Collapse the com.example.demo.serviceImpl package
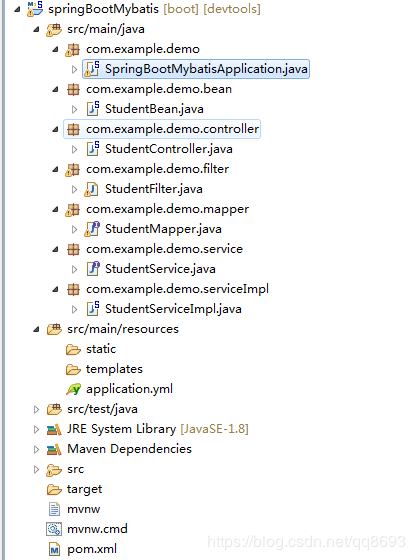The height and width of the screenshot is (560, 415). click(55, 290)
